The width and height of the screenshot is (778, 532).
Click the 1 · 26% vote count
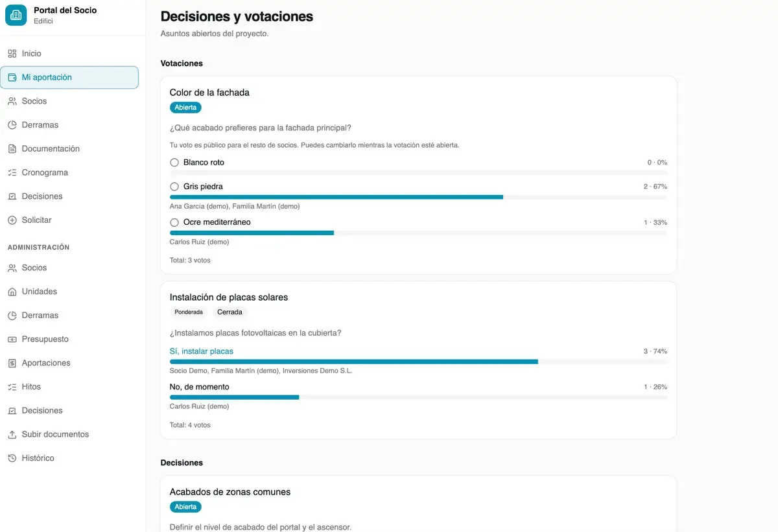655,387
